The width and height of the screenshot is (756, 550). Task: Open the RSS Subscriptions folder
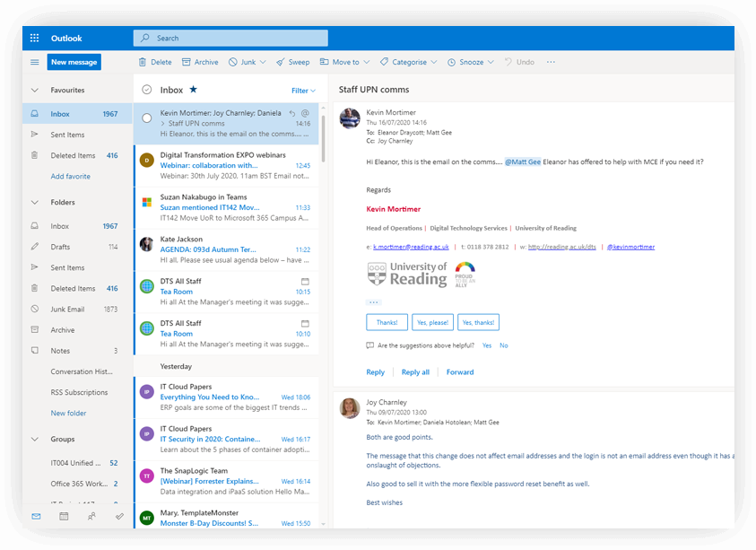(78, 392)
